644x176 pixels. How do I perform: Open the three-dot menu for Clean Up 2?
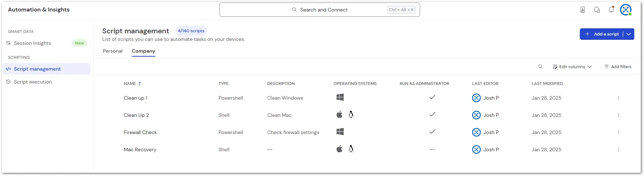[619, 115]
